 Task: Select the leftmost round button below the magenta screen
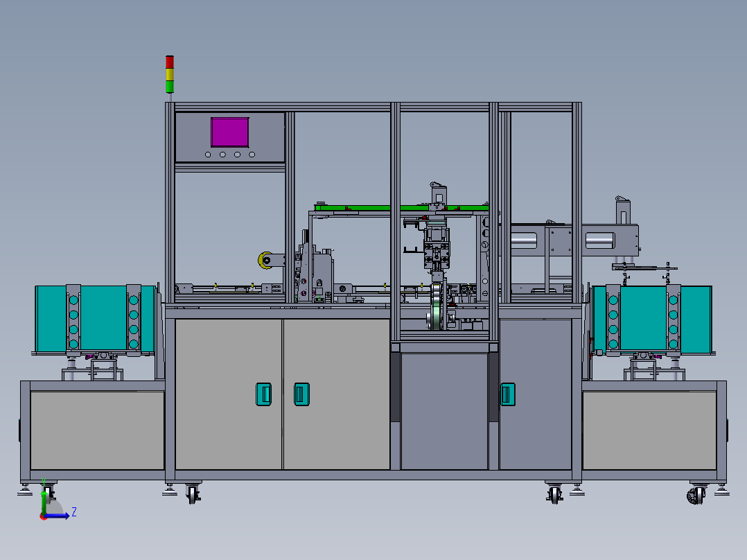tap(208, 155)
